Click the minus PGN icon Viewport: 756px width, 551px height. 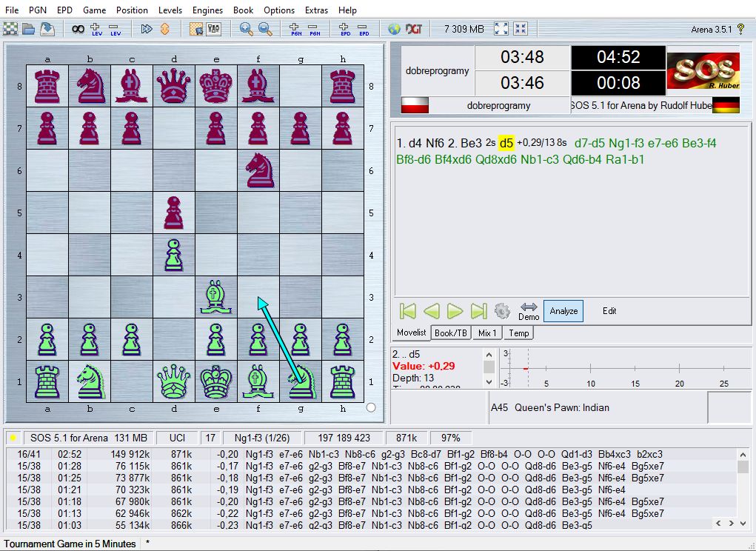pos(315,30)
